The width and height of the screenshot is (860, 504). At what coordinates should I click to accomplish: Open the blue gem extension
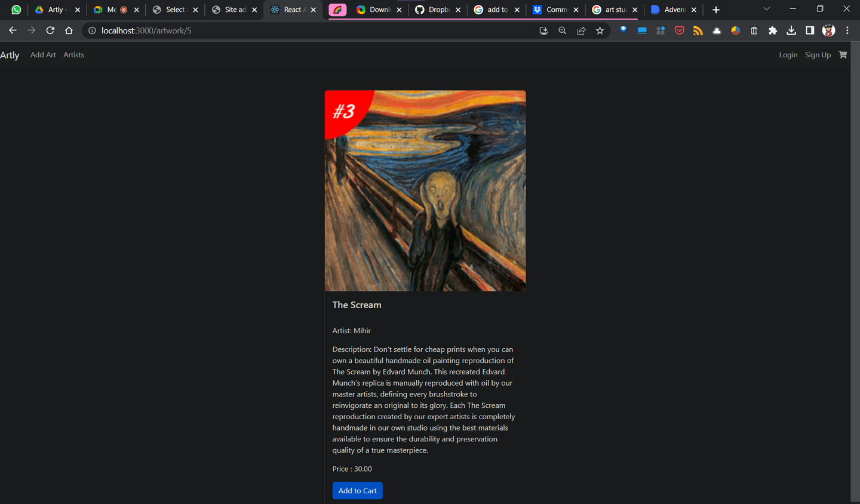click(x=623, y=30)
